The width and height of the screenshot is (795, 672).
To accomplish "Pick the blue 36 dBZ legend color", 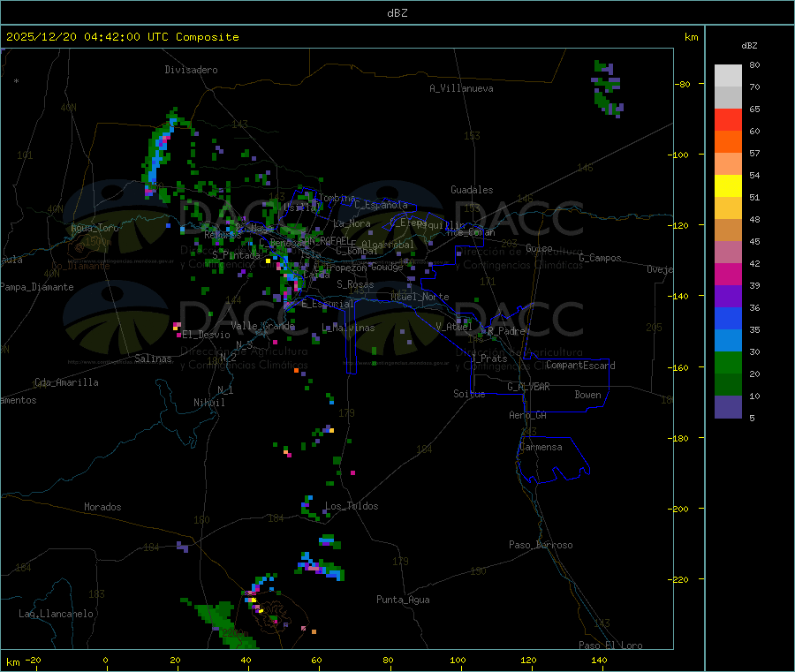I will pos(728,318).
